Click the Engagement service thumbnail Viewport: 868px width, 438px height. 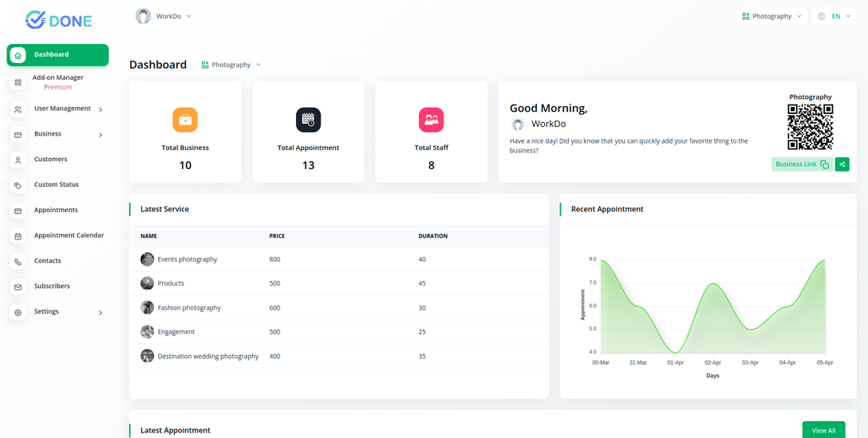[148, 332]
